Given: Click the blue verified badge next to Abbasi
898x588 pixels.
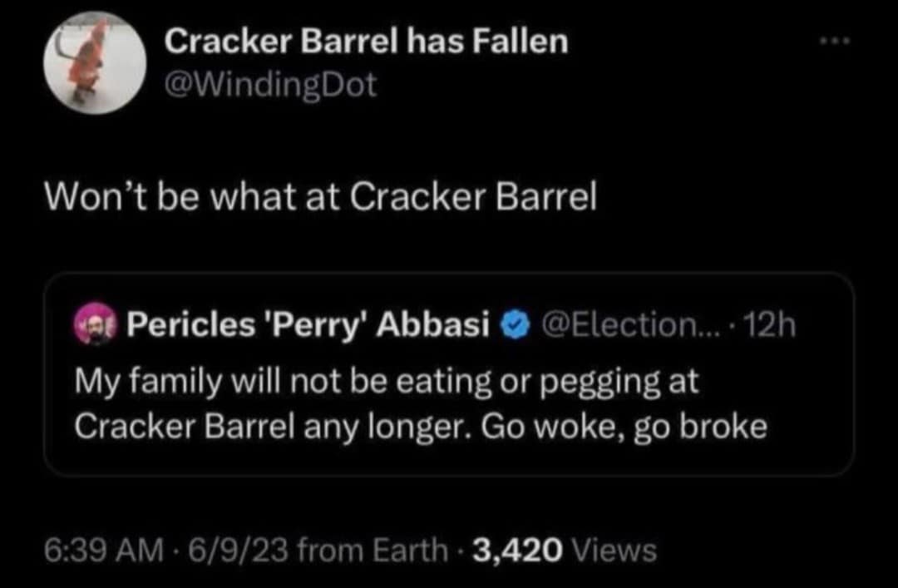Looking at the screenshot, I should pos(516,323).
